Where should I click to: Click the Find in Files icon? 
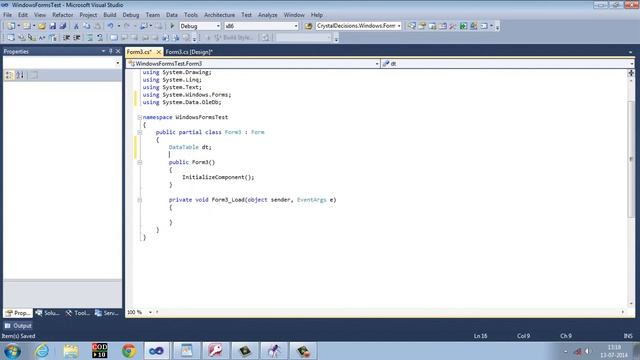308,26
